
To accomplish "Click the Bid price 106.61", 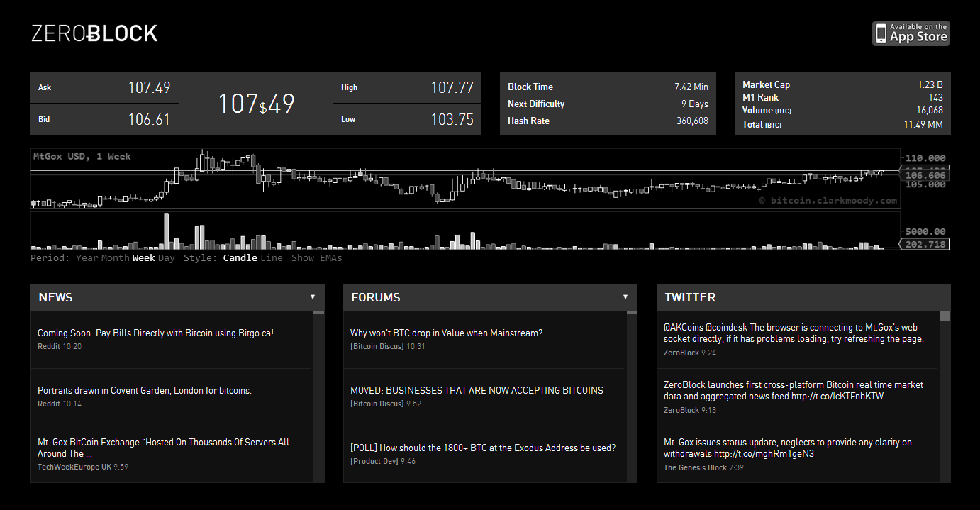I will click(149, 120).
